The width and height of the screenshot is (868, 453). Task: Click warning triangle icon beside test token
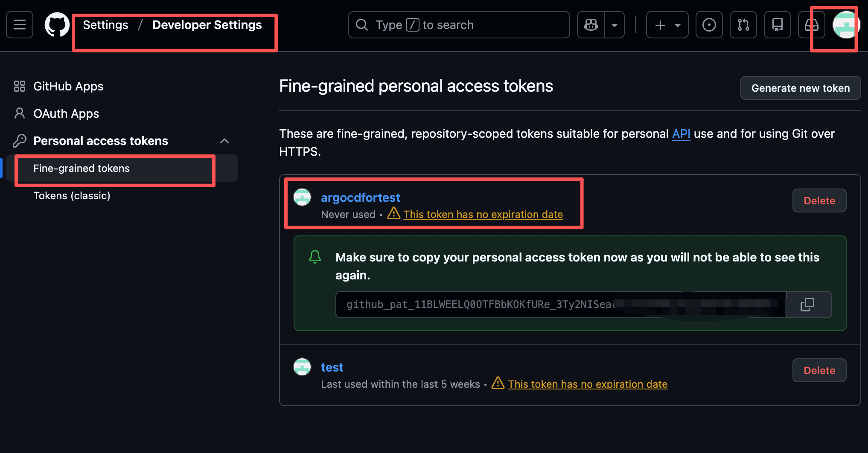click(x=498, y=383)
